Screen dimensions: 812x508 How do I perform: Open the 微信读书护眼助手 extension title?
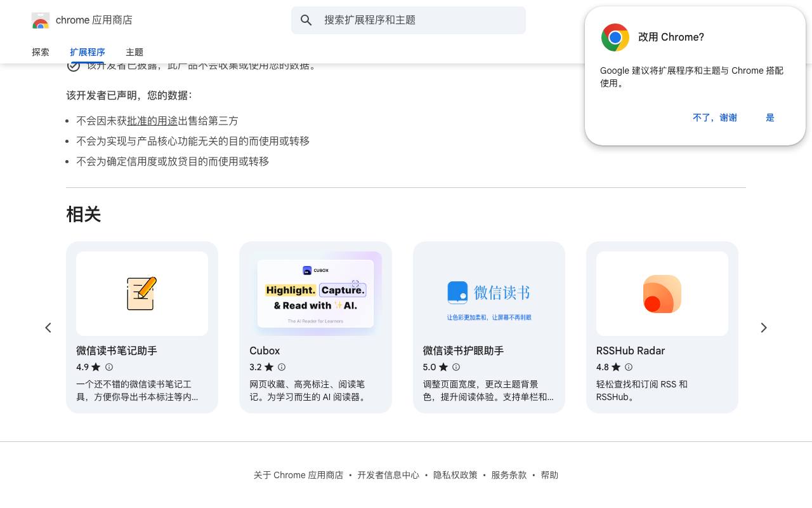point(464,351)
